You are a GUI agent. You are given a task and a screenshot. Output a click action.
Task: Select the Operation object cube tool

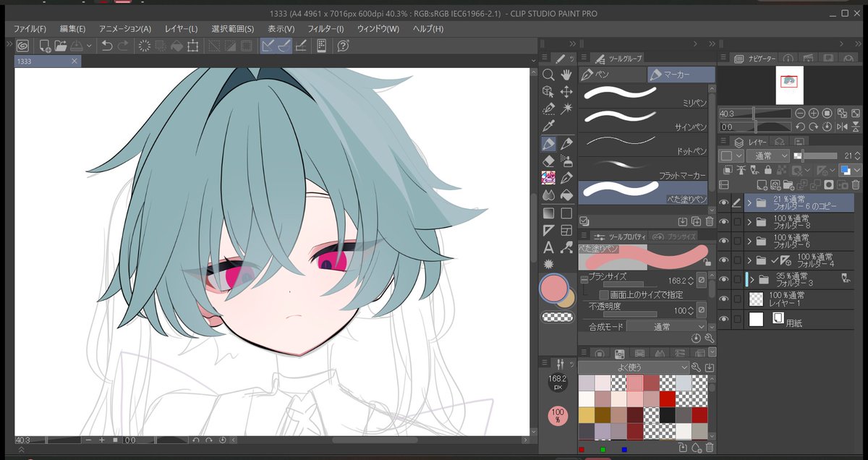(548, 92)
